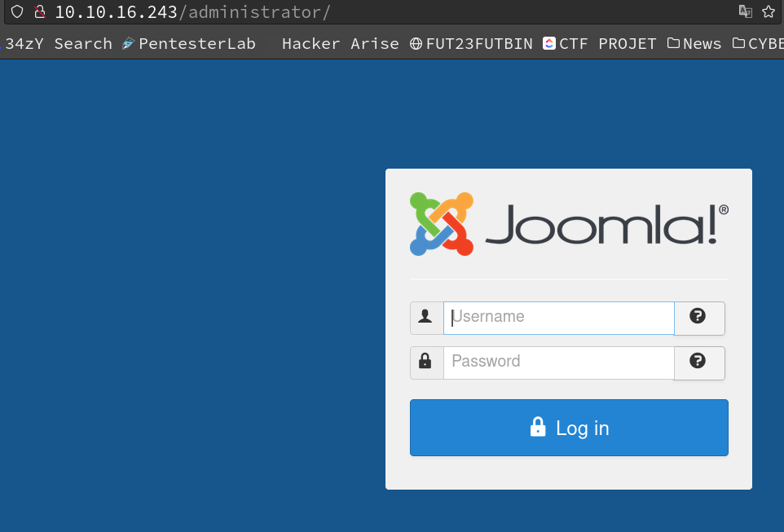Screen dimensions: 784x532
Task: Open the News bookmarks folder
Action: (x=694, y=43)
